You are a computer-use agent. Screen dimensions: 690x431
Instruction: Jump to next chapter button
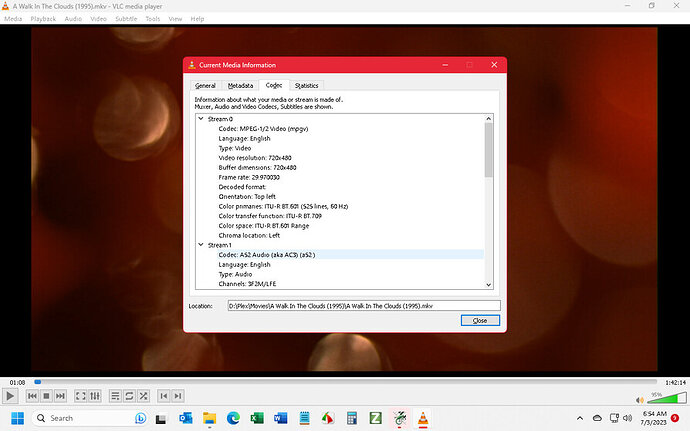coord(178,396)
